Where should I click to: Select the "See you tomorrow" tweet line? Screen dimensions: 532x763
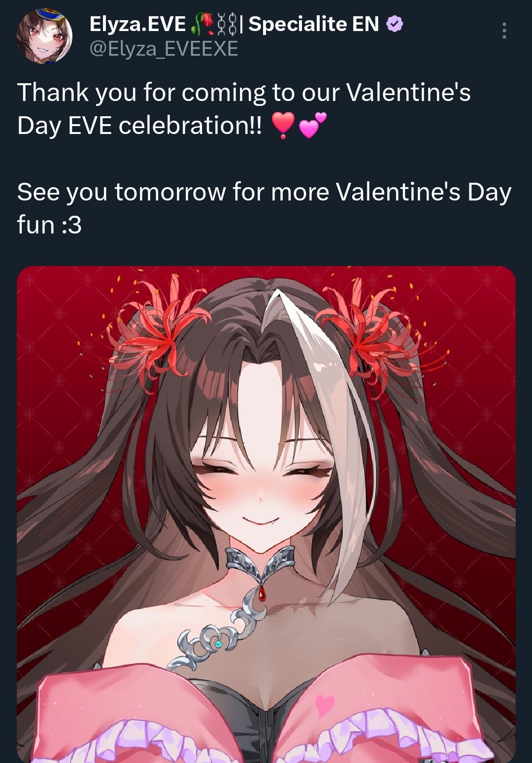(x=264, y=208)
